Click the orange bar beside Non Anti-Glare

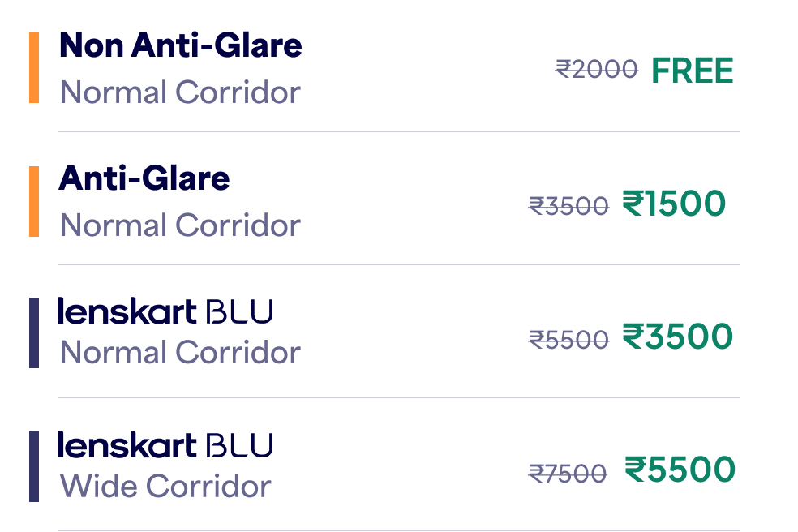(34, 68)
